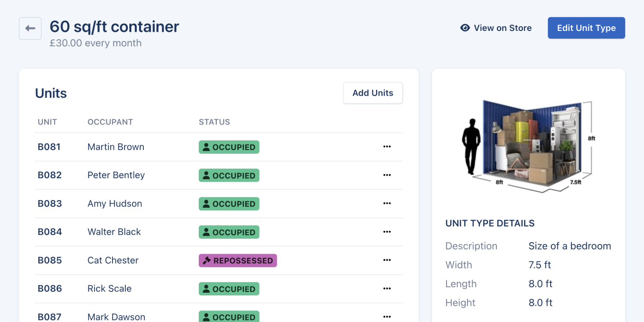This screenshot has height=322, width=644.
Task: Expand the actions menu for unit B083
Action: [x=387, y=204]
